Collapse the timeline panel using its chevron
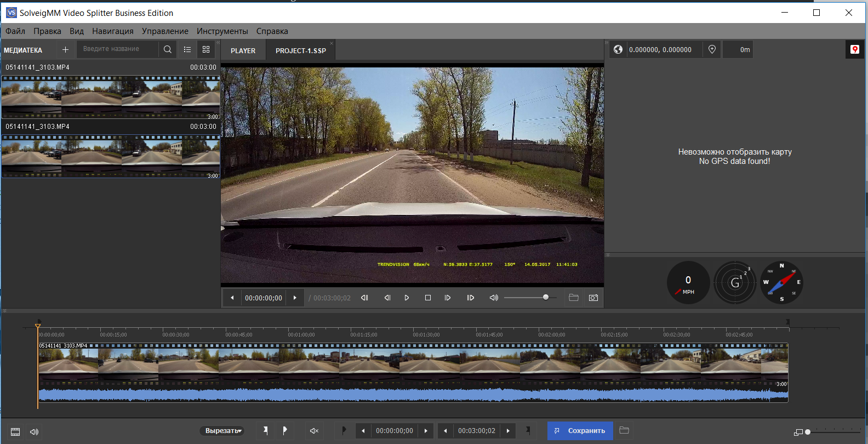This screenshot has height=444, width=868. [x=5, y=311]
